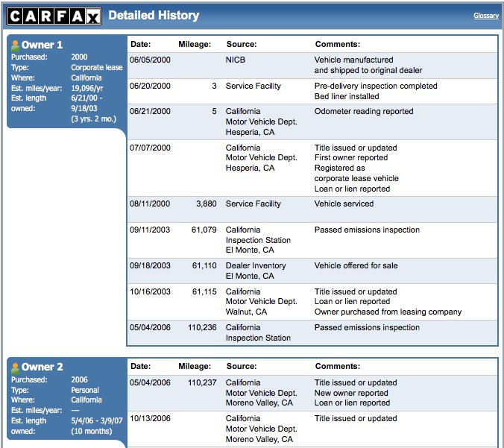Select date 08/11/2000

[x=150, y=204]
